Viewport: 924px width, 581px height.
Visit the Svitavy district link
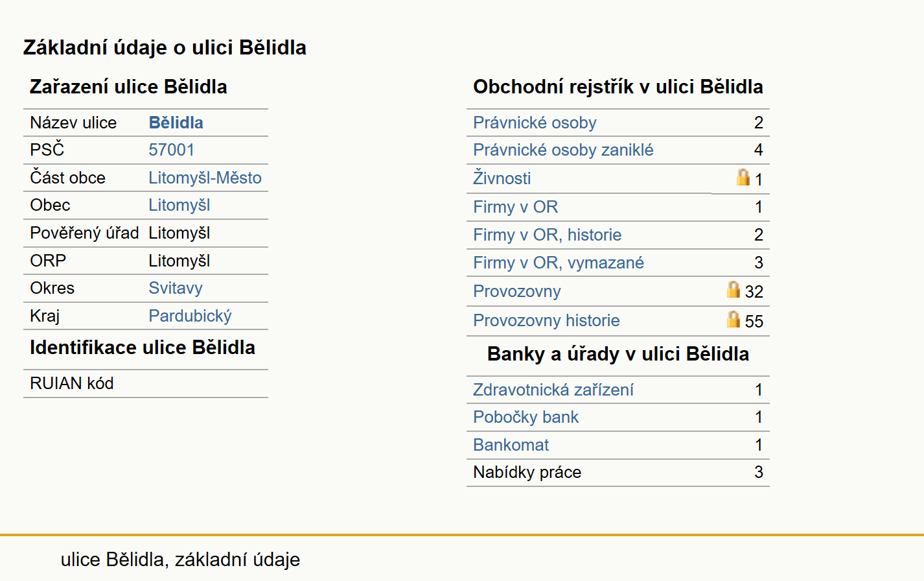click(175, 288)
